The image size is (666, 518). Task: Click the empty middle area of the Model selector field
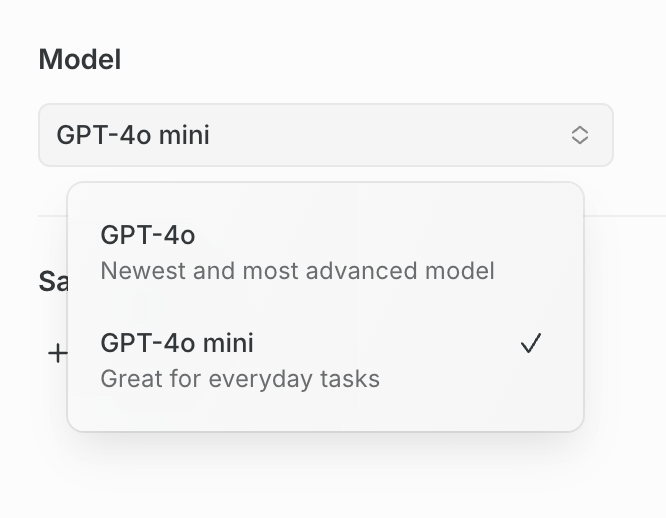tap(380, 135)
